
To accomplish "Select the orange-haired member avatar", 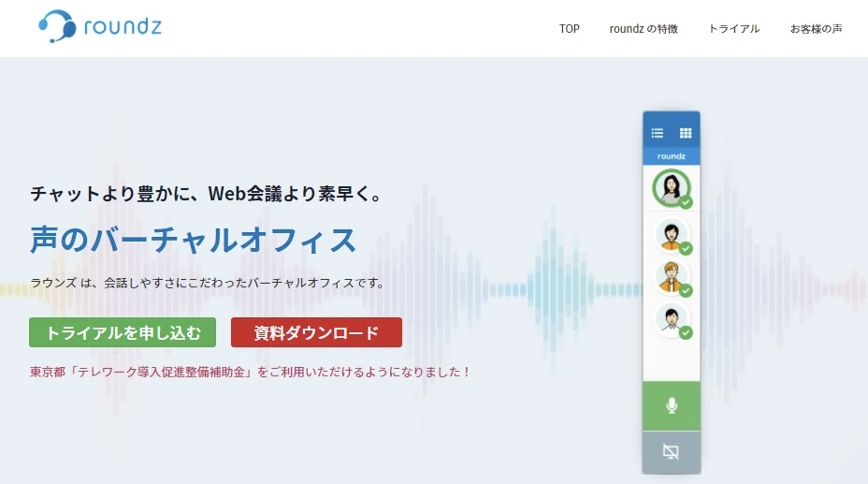I will (670, 276).
